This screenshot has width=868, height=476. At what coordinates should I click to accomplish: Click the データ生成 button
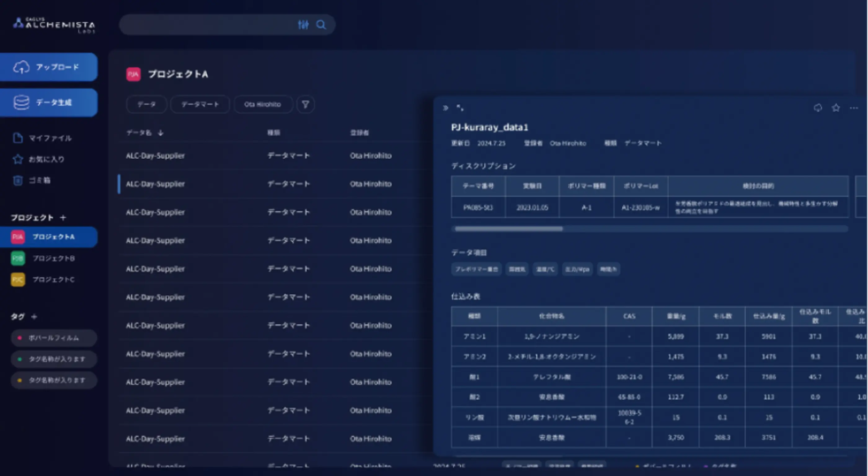pyautogui.click(x=49, y=102)
